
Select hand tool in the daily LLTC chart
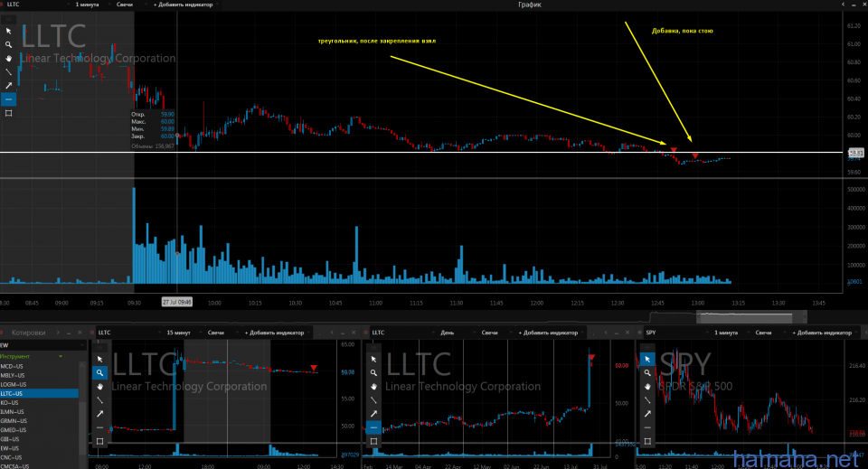click(373, 386)
